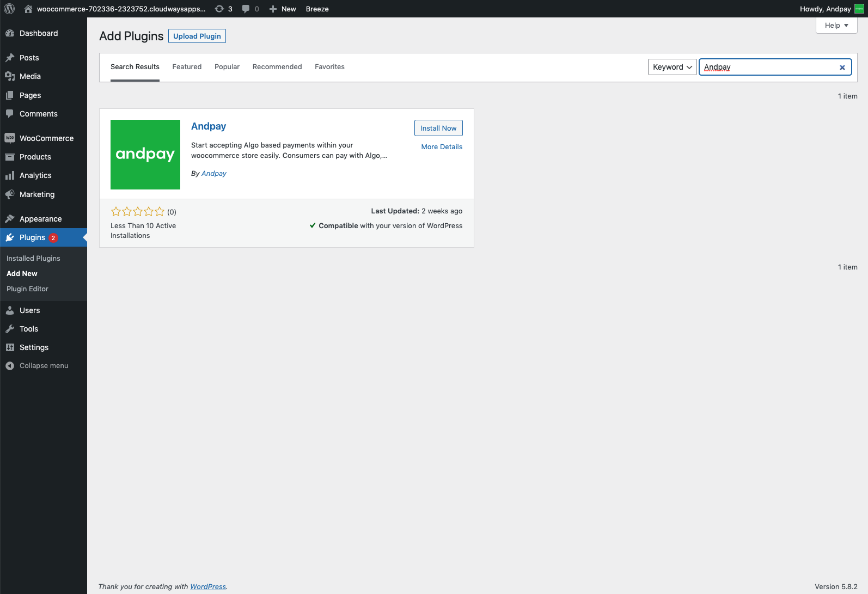Open the site home icon in admin bar
The width and height of the screenshot is (868, 594).
(x=28, y=9)
